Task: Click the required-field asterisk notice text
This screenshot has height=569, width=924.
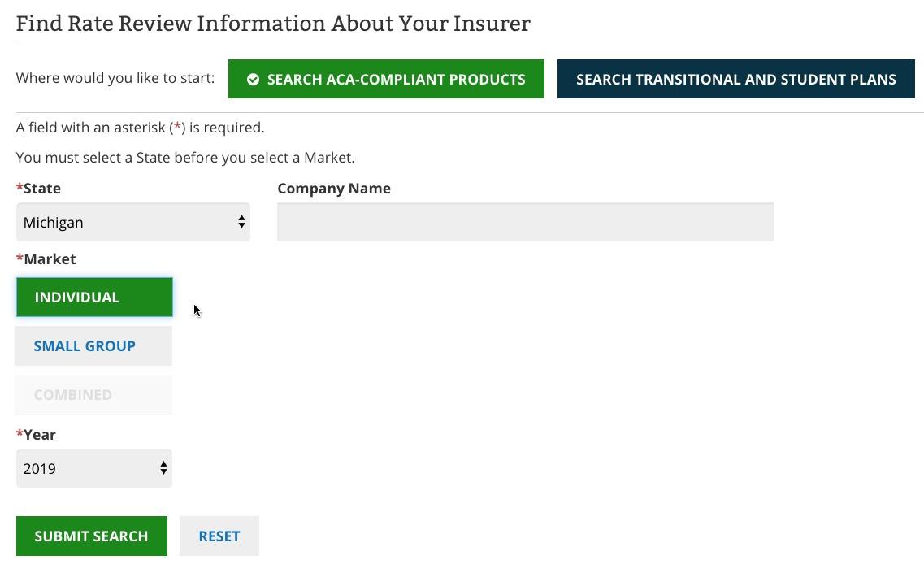Action: pos(140,128)
